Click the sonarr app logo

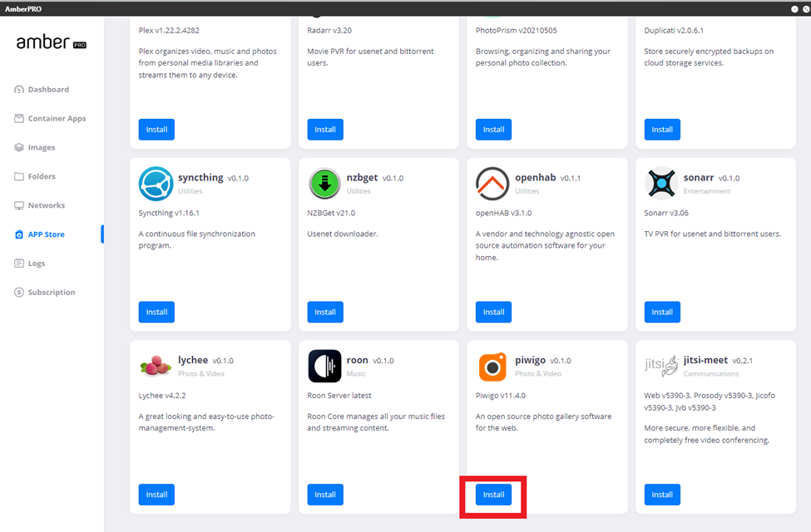661,184
